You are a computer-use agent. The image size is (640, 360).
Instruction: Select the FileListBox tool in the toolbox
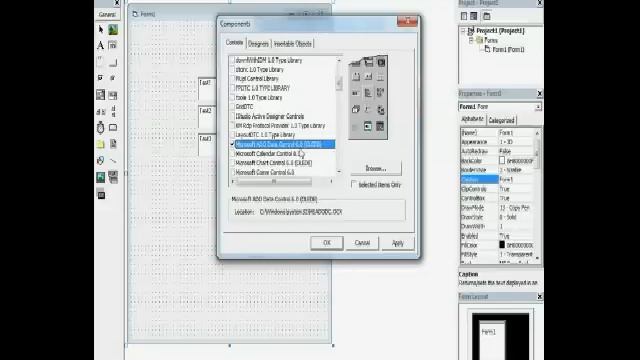[113, 144]
